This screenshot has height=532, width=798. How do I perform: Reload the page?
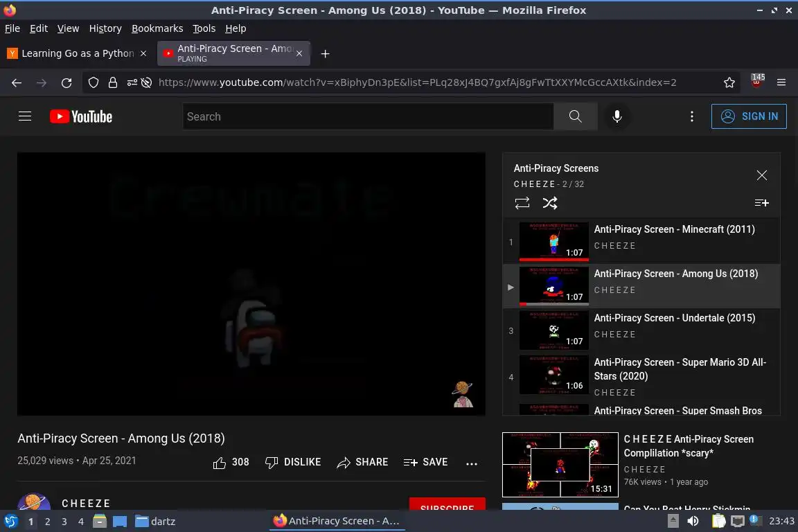66,82
